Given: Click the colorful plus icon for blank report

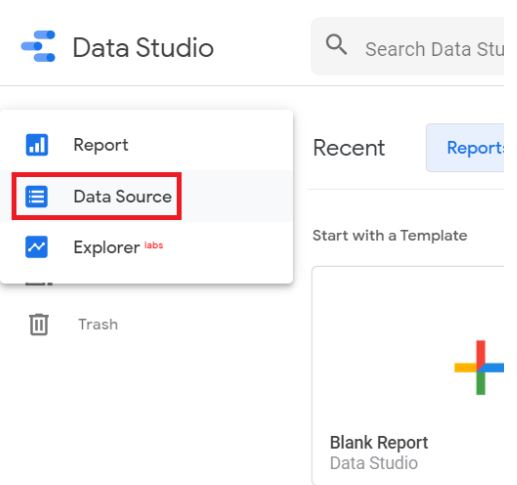Looking at the screenshot, I should [479, 367].
